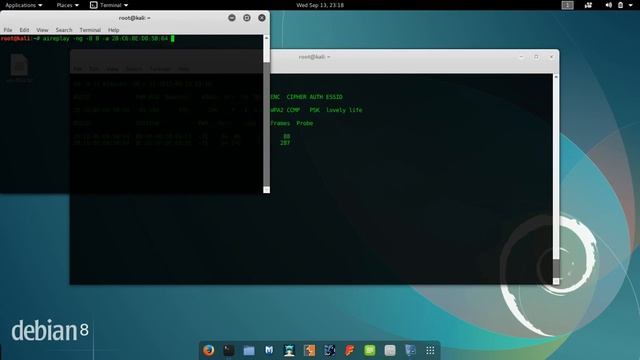Image resolution: width=640 pixels, height=360 pixels.
Task: Click front terminal vertical scrollbar
Action: point(267,113)
